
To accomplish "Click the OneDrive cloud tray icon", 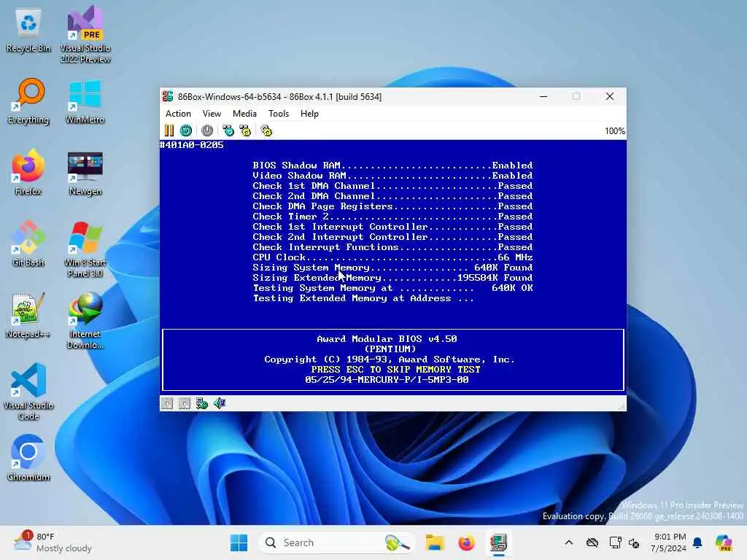I will (592, 542).
